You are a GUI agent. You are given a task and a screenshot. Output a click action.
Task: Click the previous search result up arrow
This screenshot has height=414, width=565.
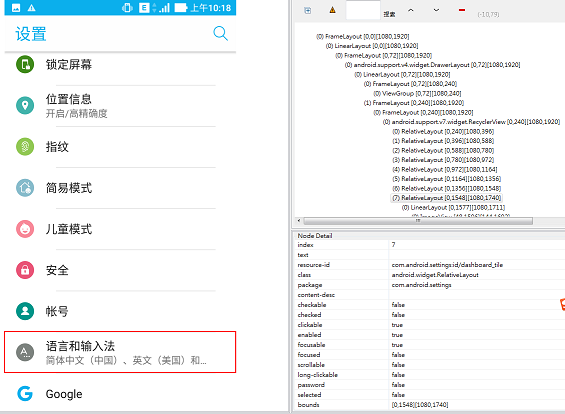click(x=410, y=10)
